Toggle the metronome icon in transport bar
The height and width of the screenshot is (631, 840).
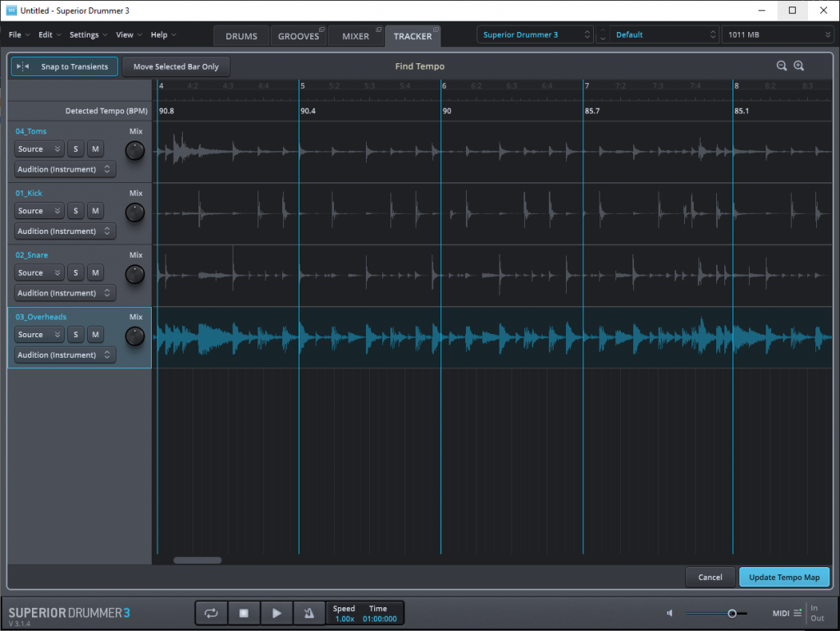(x=308, y=612)
